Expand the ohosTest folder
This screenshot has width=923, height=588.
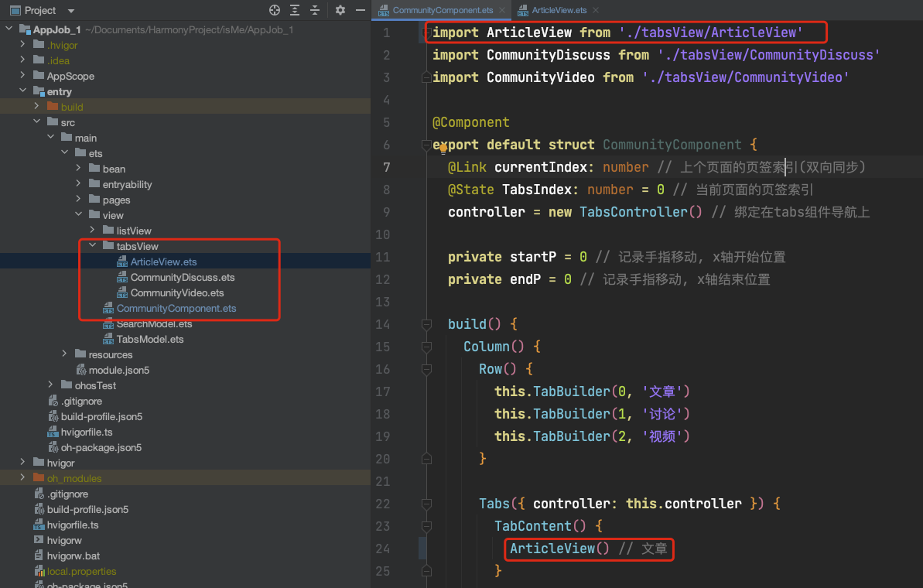point(50,385)
